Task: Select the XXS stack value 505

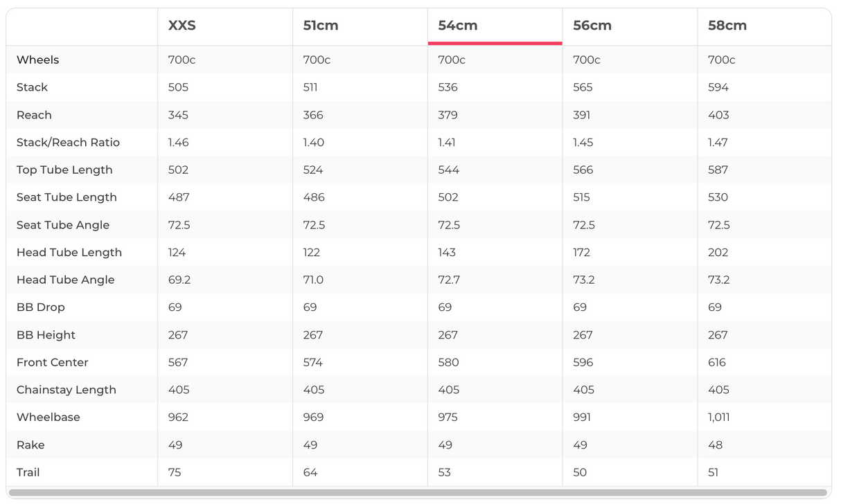Action: coord(178,87)
